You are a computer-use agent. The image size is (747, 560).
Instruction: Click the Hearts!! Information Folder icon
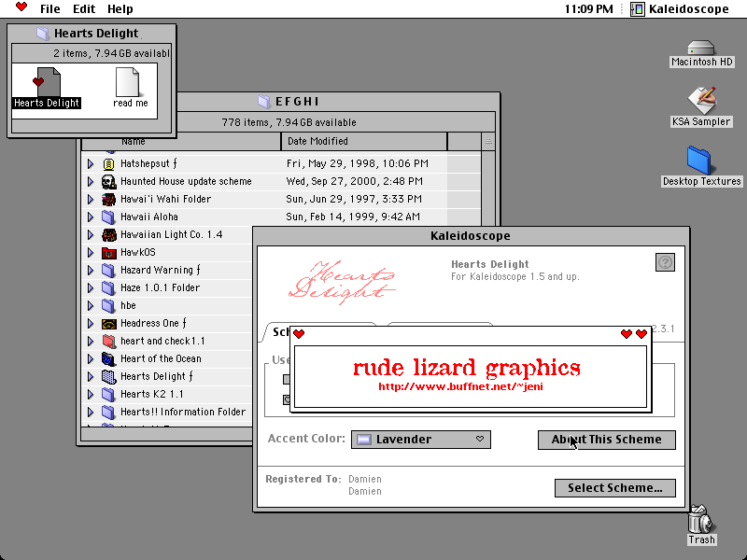108,413
